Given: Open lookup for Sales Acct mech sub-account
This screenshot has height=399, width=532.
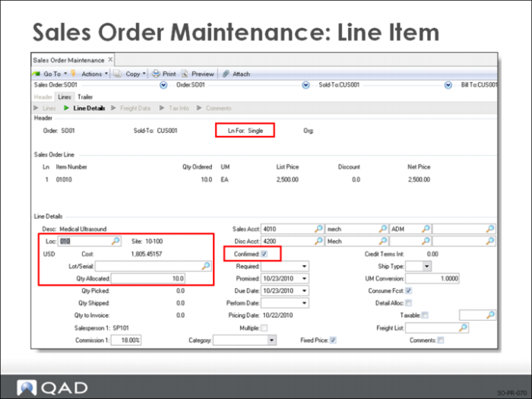Looking at the screenshot, I should pos(383,229).
